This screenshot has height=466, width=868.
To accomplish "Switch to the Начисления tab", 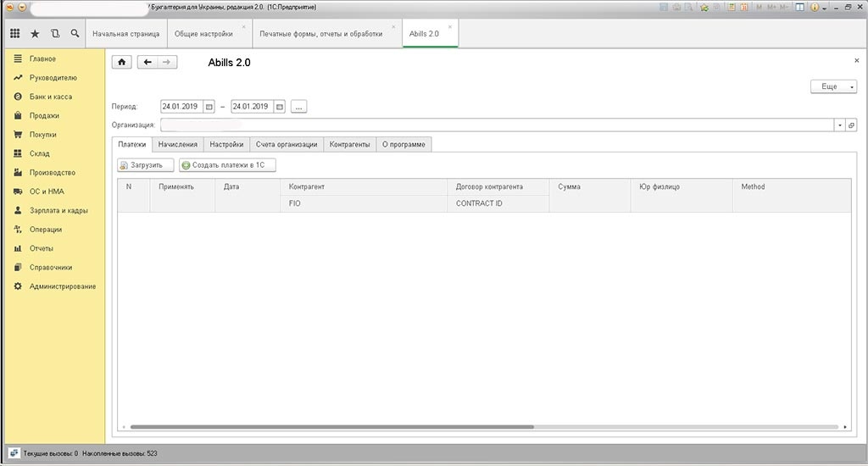I will point(177,144).
